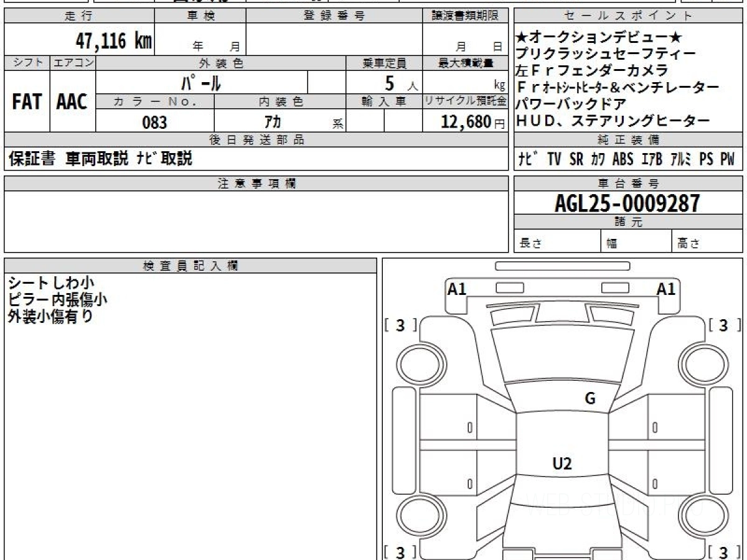Select the ABS equipment code

coord(623,159)
